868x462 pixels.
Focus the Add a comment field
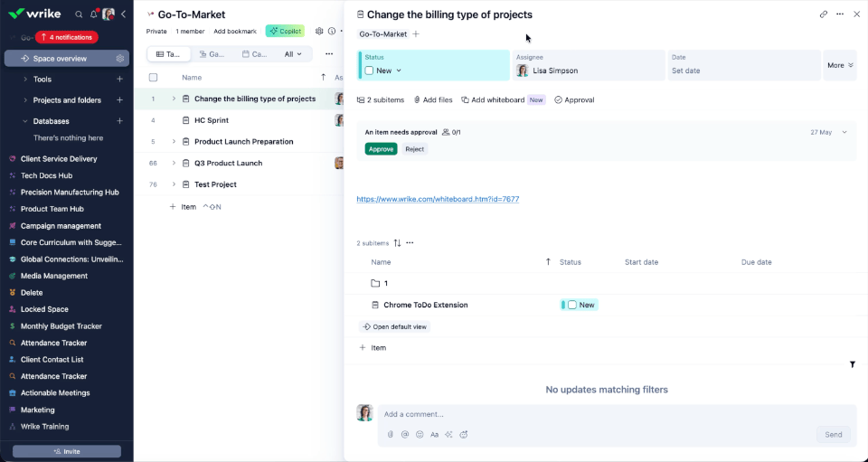point(617,414)
